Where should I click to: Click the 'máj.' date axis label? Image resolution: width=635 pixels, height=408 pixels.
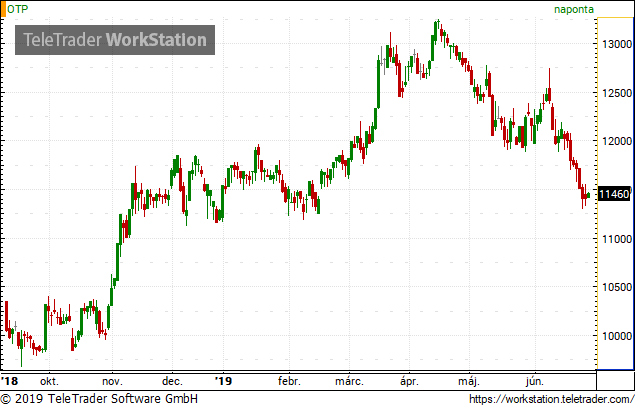469,381
